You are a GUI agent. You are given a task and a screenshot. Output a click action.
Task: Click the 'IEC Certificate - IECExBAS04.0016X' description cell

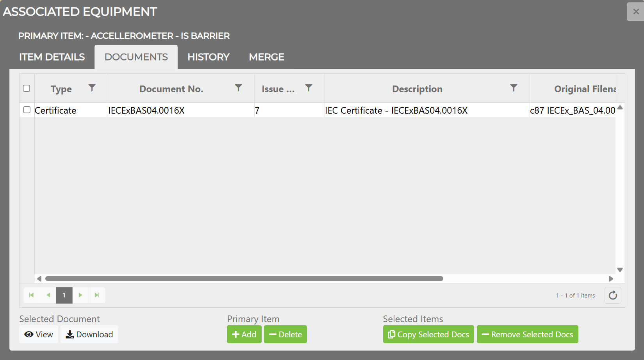pos(427,110)
